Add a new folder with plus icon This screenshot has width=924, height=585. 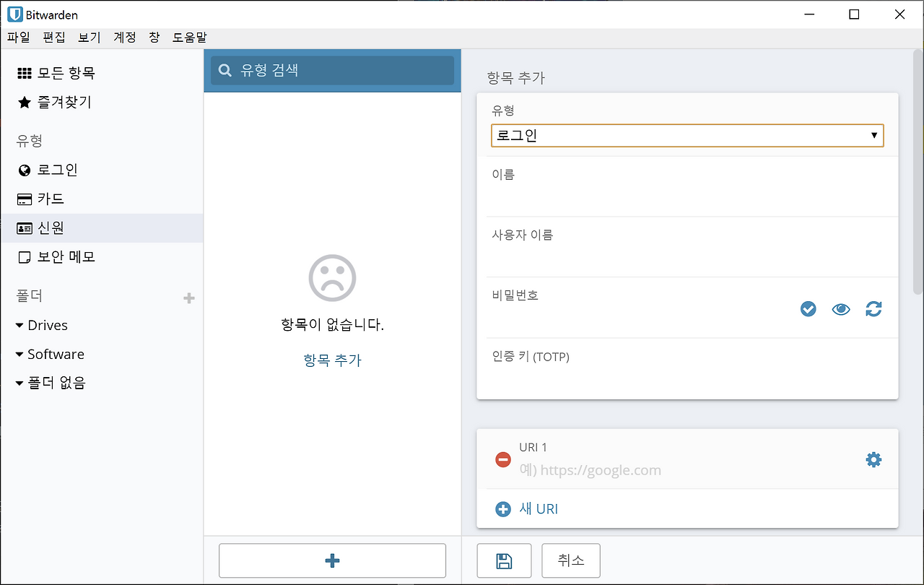point(189,298)
